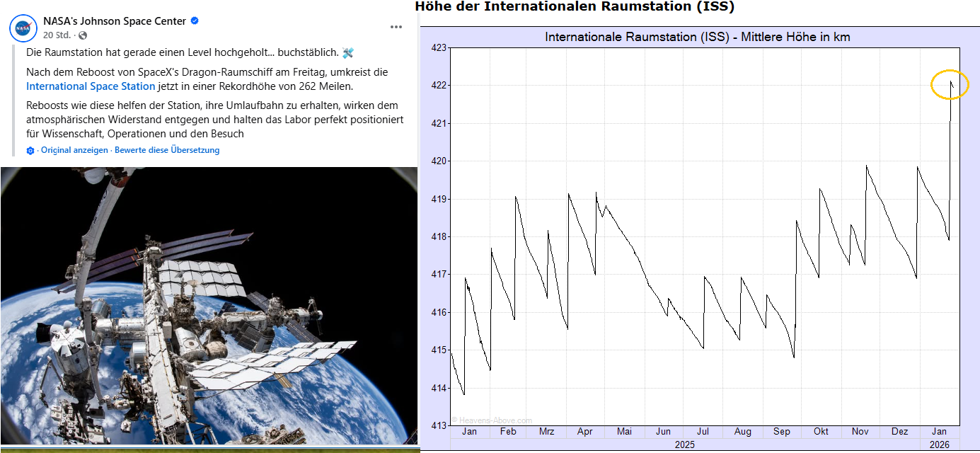Click the 'Mrz' month label
980x453 pixels.
[546, 432]
